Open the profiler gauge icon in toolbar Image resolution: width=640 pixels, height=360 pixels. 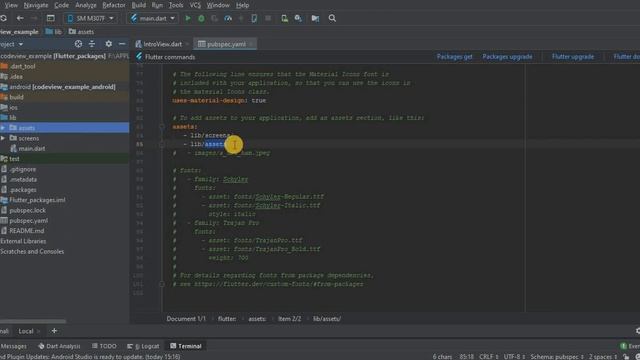pyautogui.click(x=228, y=18)
